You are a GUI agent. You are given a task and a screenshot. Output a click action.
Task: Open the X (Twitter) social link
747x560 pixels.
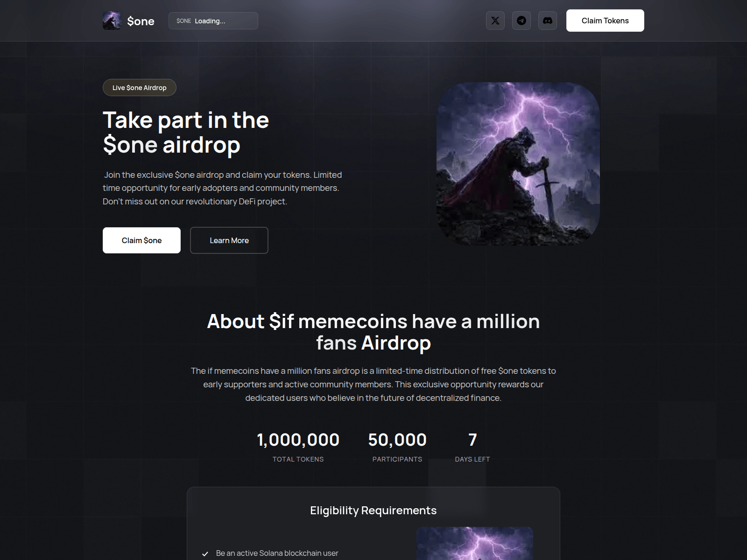(495, 21)
